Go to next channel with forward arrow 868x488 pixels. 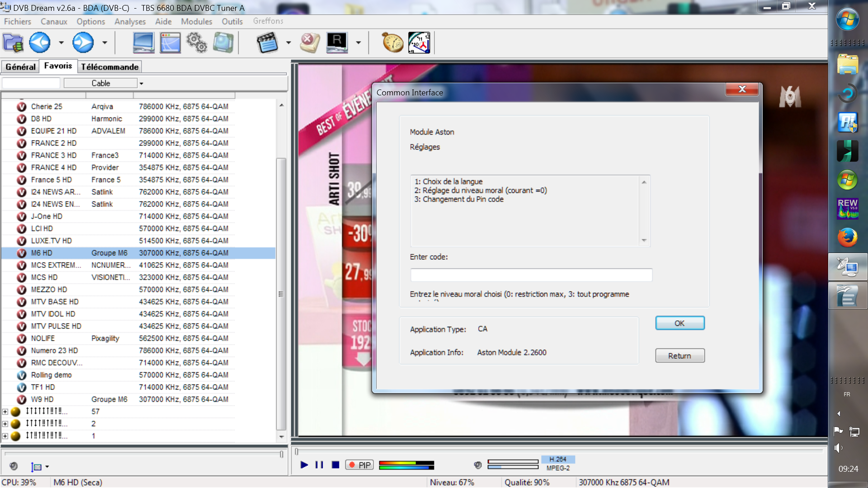coord(83,43)
